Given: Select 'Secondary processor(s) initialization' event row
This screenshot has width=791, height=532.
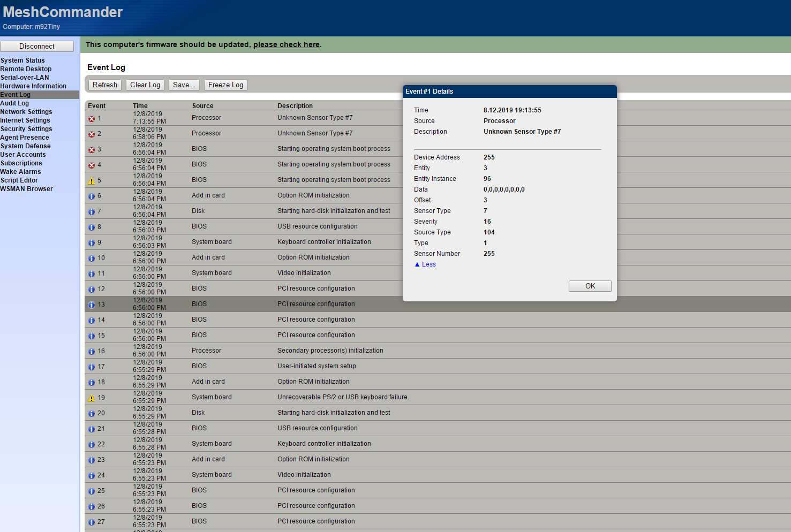Looking at the screenshot, I should point(438,351).
